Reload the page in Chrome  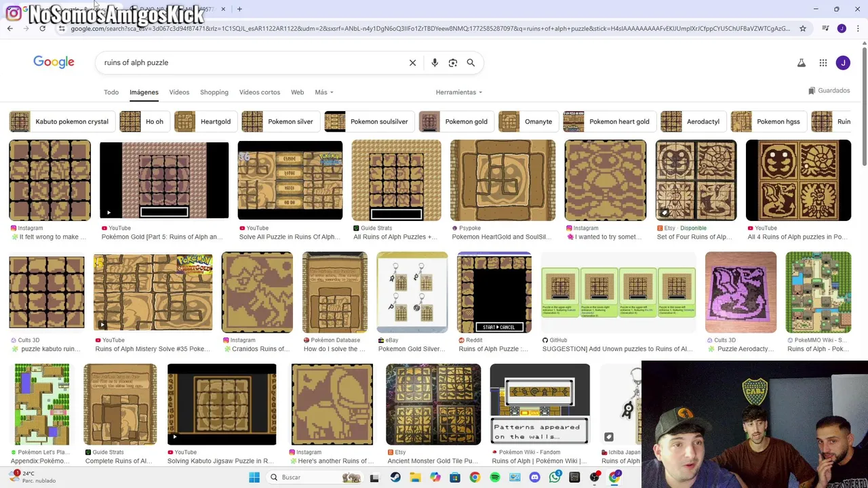42,28
